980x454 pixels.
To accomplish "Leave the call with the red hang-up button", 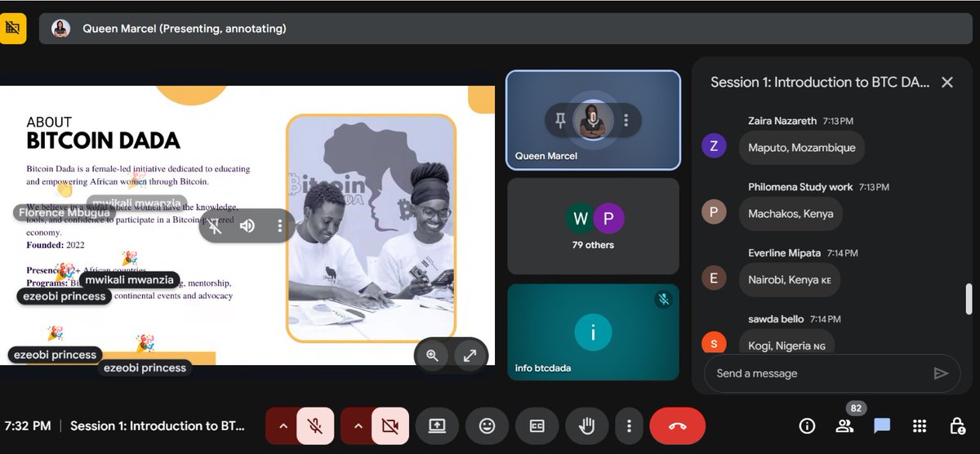I will [x=677, y=425].
